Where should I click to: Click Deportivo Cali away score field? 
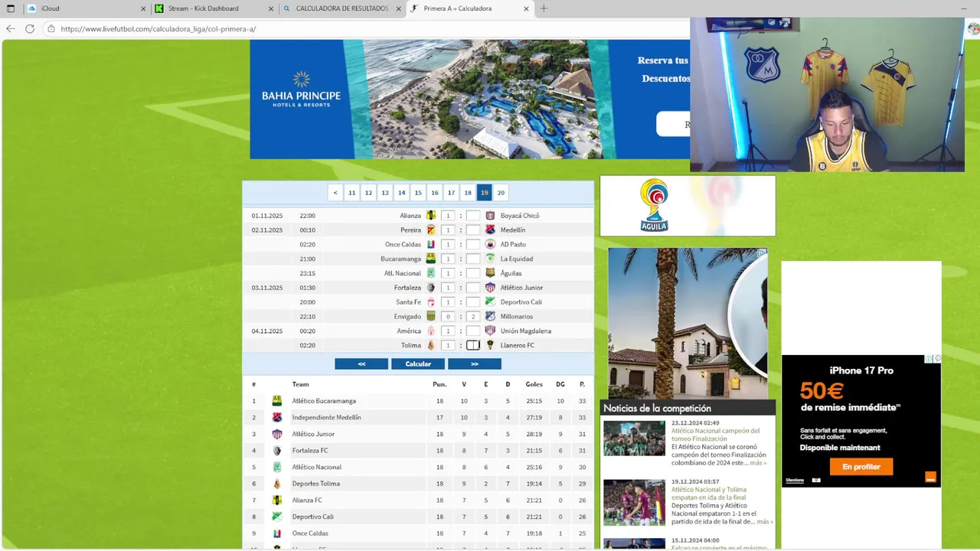[x=473, y=302]
